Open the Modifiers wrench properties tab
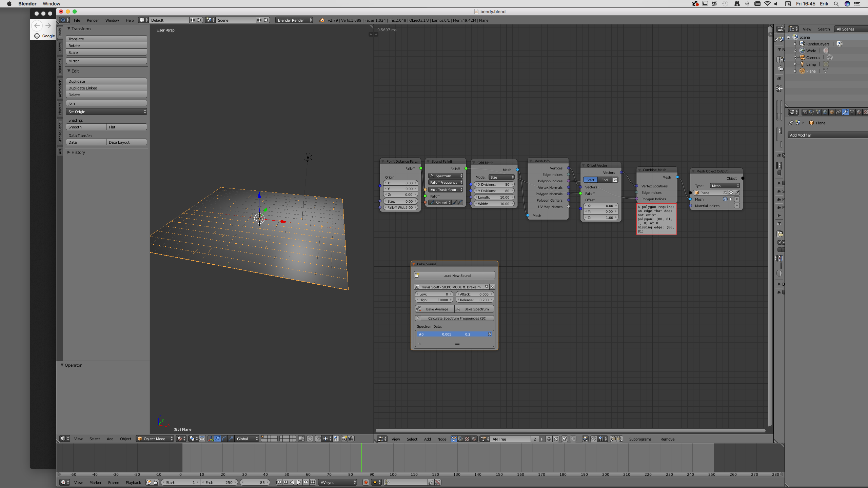The image size is (868, 488). (845, 112)
